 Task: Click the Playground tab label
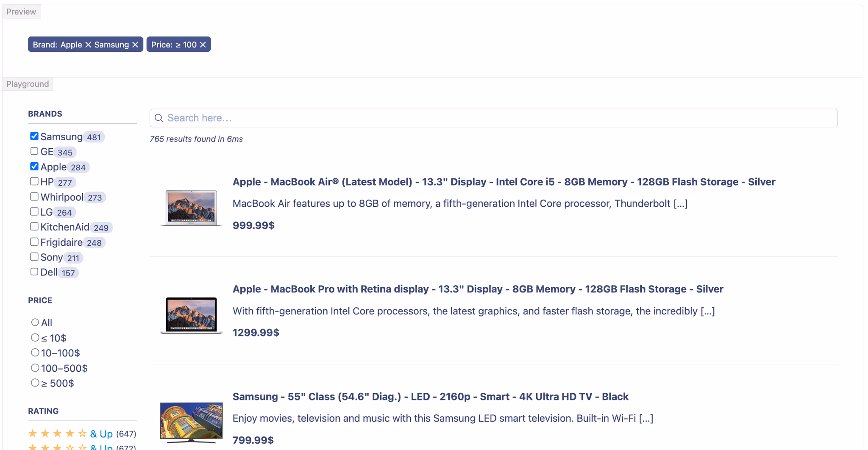[x=28, y=84]
